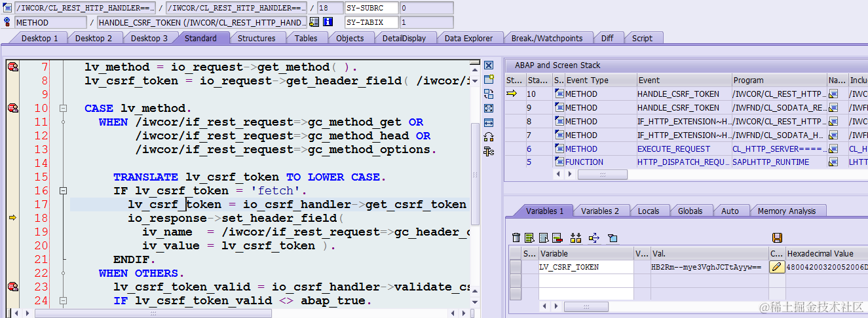Click the value HB2Rm--mye3VghJCTtAyyw==
Viewport: 868px width, 318px height.
(706, 267)
